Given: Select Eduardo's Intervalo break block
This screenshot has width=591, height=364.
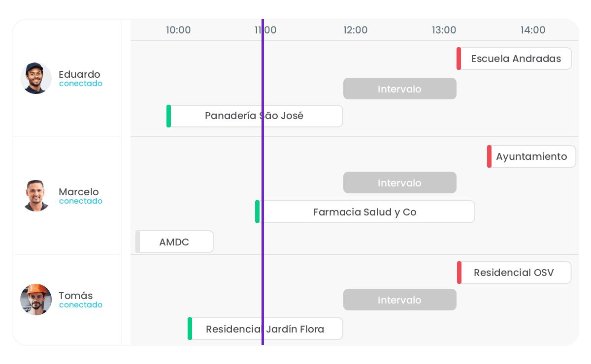Looking at the screenshot, I should pyautogui.click(x=399, y=89).
